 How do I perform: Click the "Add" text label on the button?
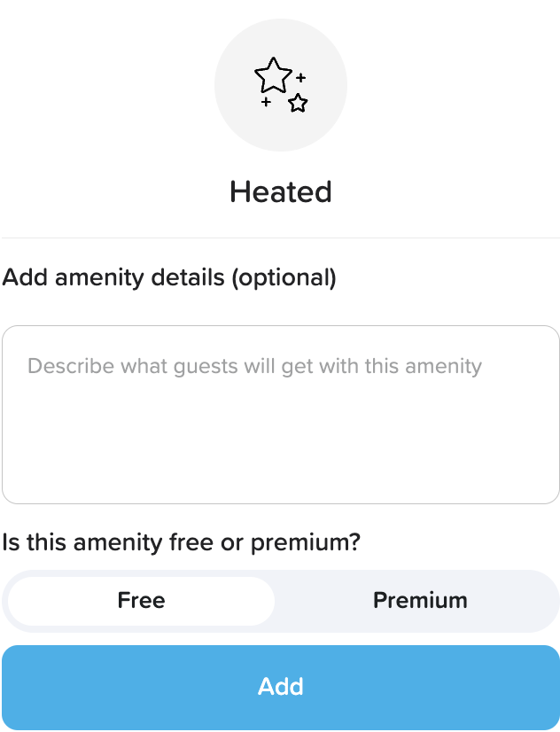click(x=281, y=687)
